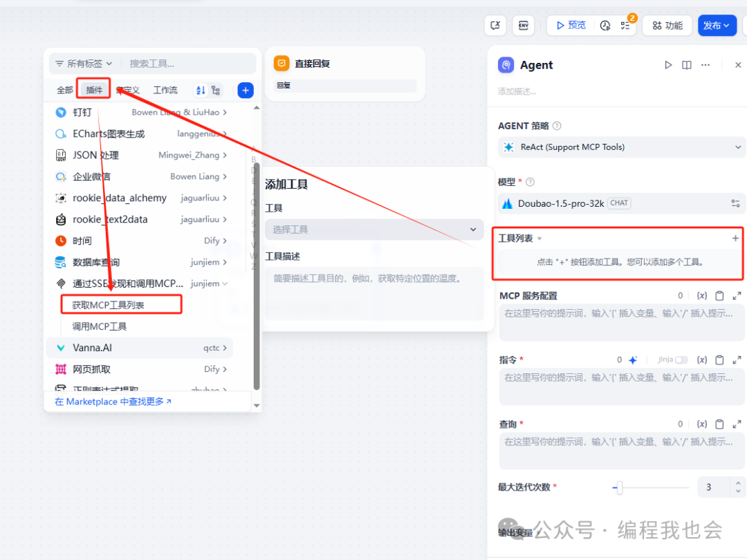This screenshot has height=560, width=747.
Task: Expand the MCP 服务配置 editor to fullscreen
Action: click(x=736, y=295)
